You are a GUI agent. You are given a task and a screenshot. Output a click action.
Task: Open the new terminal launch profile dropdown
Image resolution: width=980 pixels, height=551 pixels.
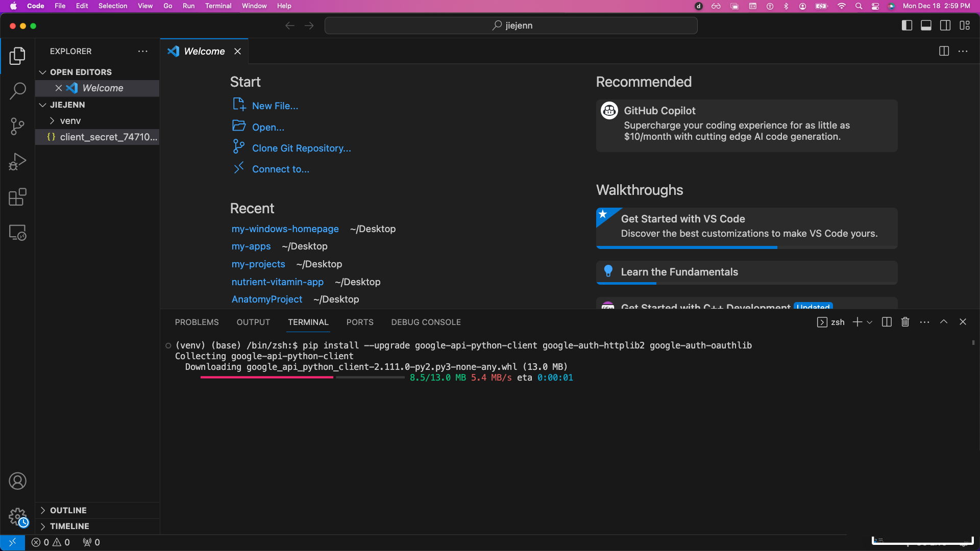point(870,322)
